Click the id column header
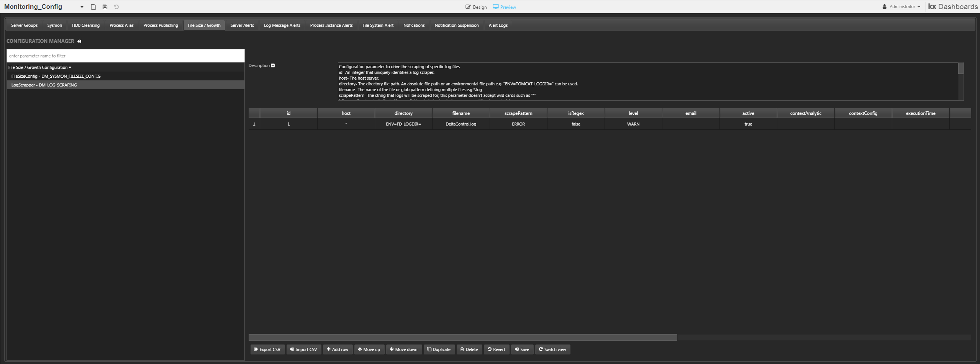The width and height of the screenshot is (980, 364). pyautogui.click(x=288, y=113)
